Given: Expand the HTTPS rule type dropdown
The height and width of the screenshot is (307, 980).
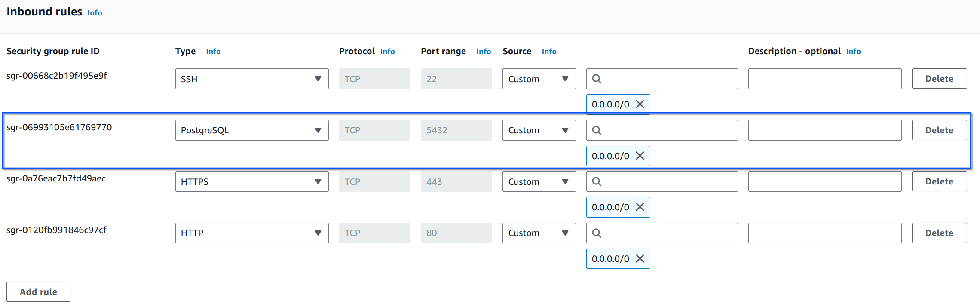Looking at the screenshot, I should 251,182.
